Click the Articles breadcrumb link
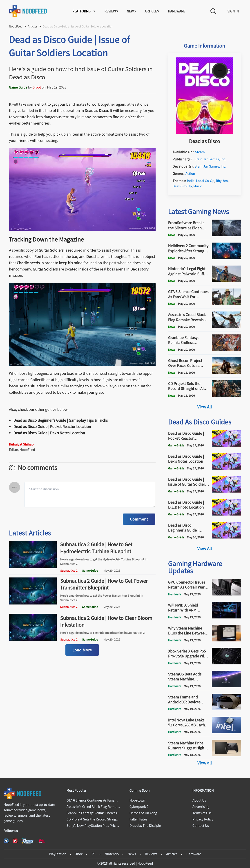Screen dimensions: 250x868 coord(32,26)
